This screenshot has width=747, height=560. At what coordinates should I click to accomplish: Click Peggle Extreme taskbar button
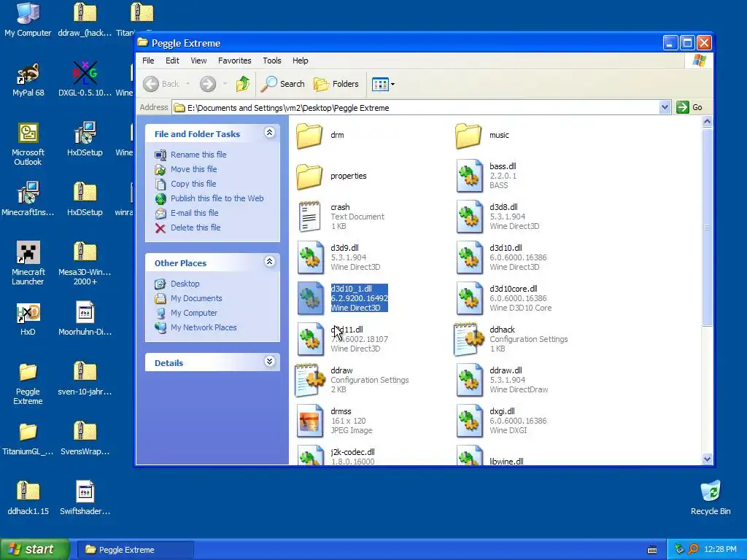135,550
